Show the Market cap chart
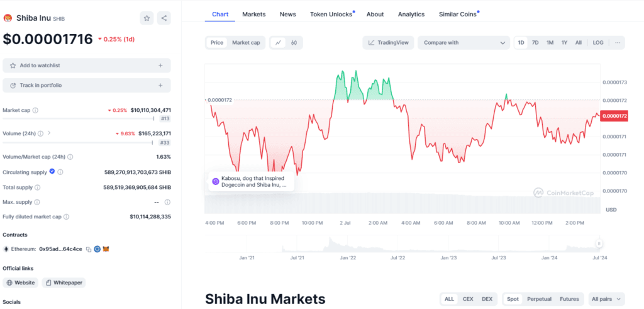 (246, 43)
